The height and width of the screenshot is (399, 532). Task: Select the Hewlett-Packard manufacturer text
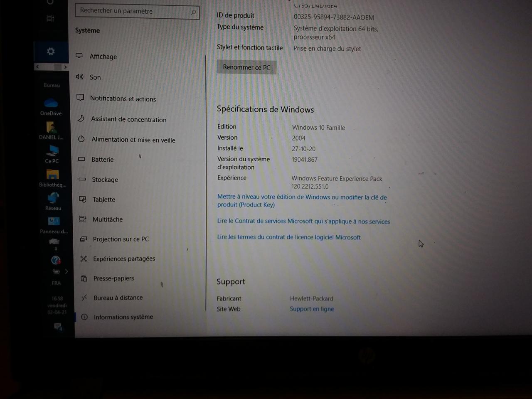coord(312,298)
